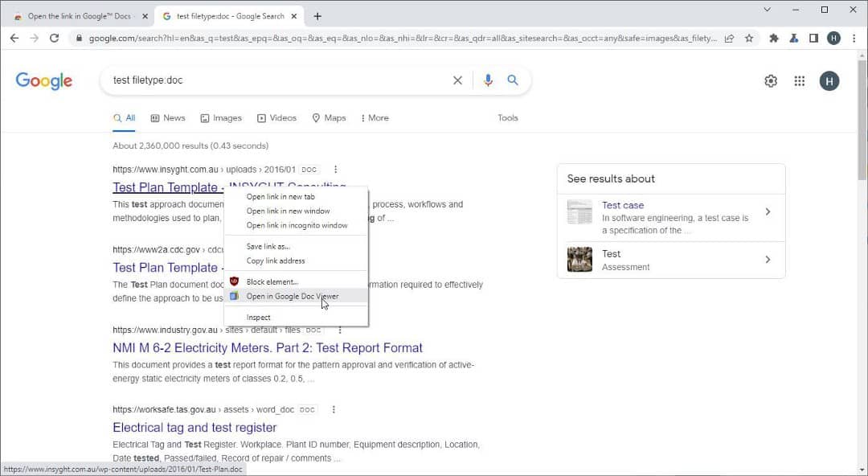Clear the search box with the X icon
868x476 pixels.
pyautogui.click(x=457, y=80)
